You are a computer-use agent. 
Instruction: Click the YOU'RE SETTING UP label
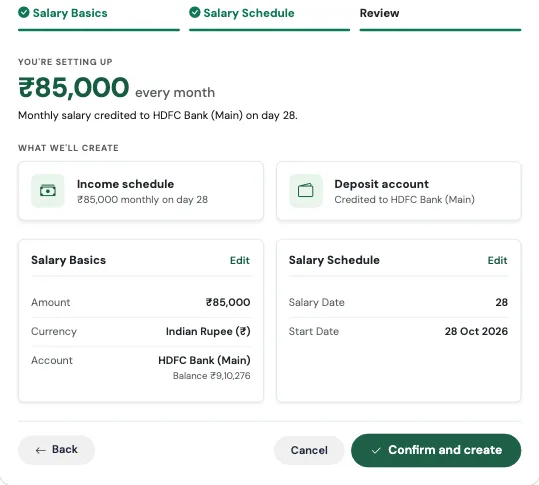coord(65,62)
